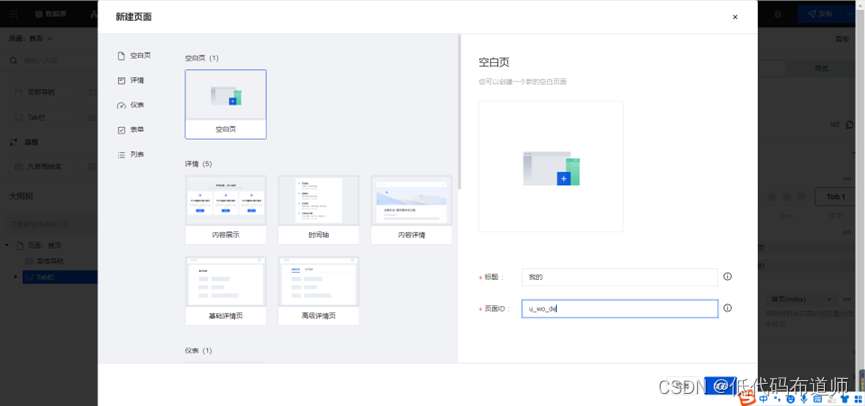Select the 仪表 category in sidebar
The image size is (865, 406).
click(131, 105)
